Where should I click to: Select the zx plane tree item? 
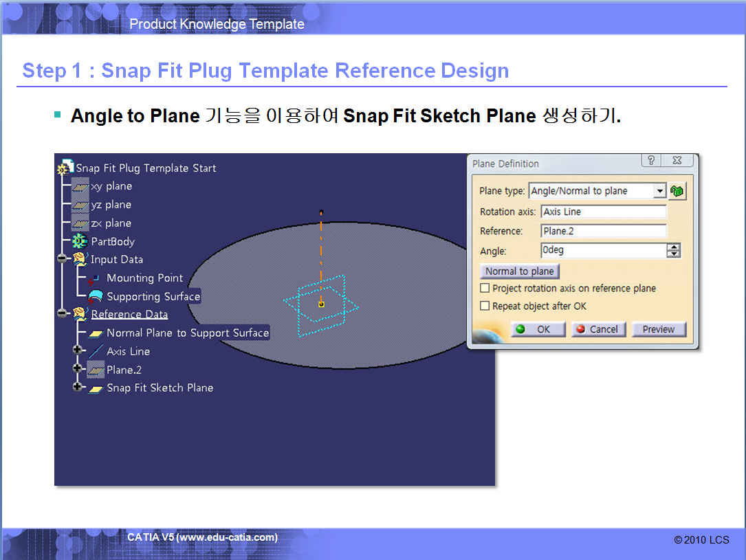[x=111, y=223]
